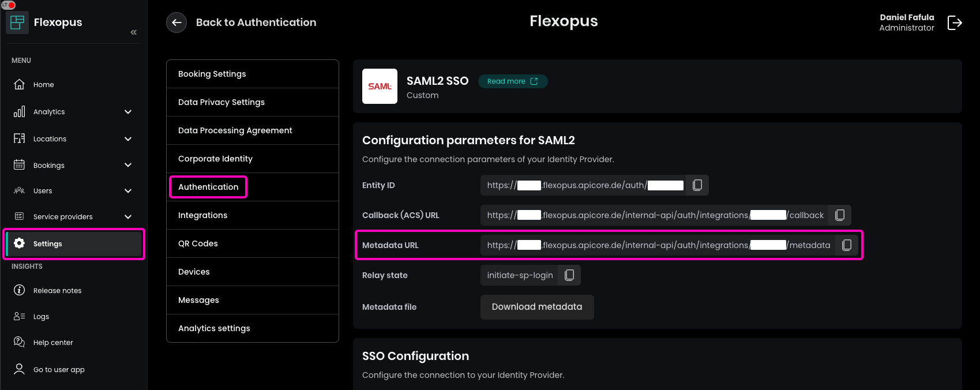Open Release notes in sidebar
The height and width of the screenshot is (390, 980).
click(x=57, y=291)
